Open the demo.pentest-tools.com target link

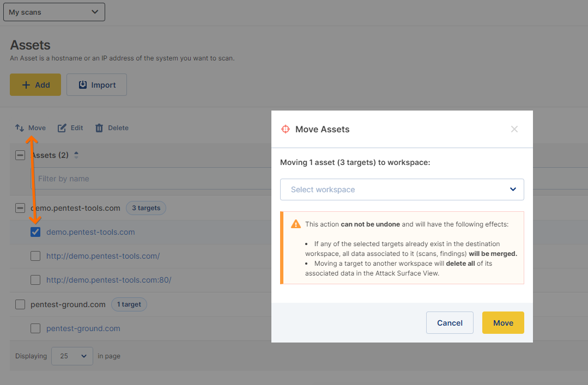click(90, 232)
